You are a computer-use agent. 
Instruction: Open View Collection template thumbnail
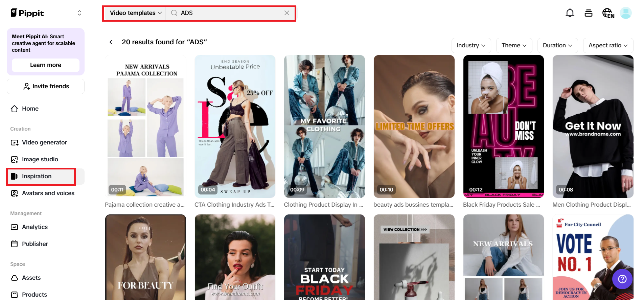click(414, 257)
